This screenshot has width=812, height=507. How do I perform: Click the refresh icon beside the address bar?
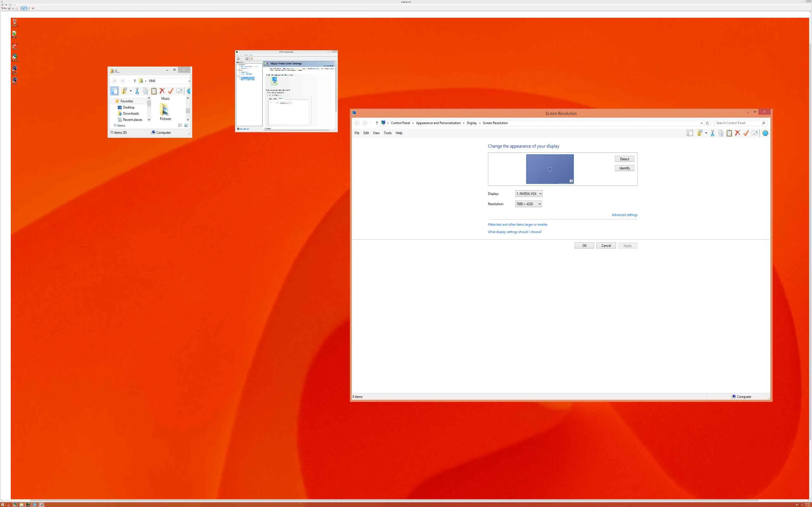707,123
